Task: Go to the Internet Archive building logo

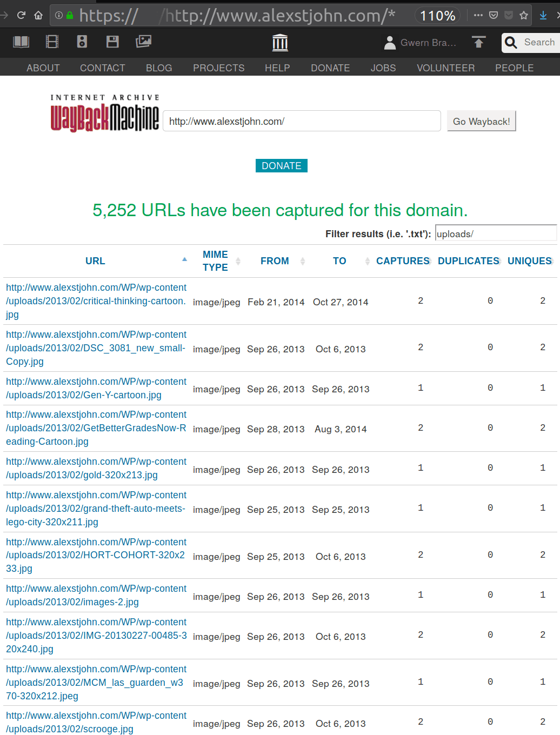Action: 280,42
